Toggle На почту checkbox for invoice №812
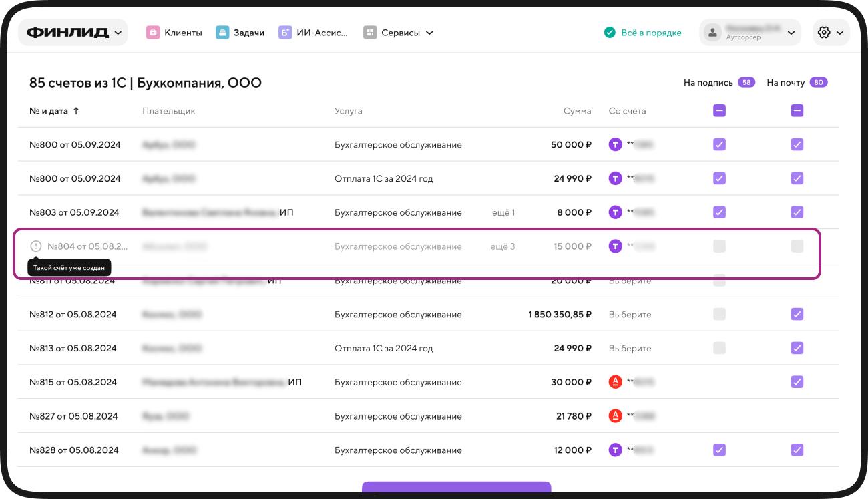Image resolution: width=868 pixels, height=499 pixels. coord(797,314)
